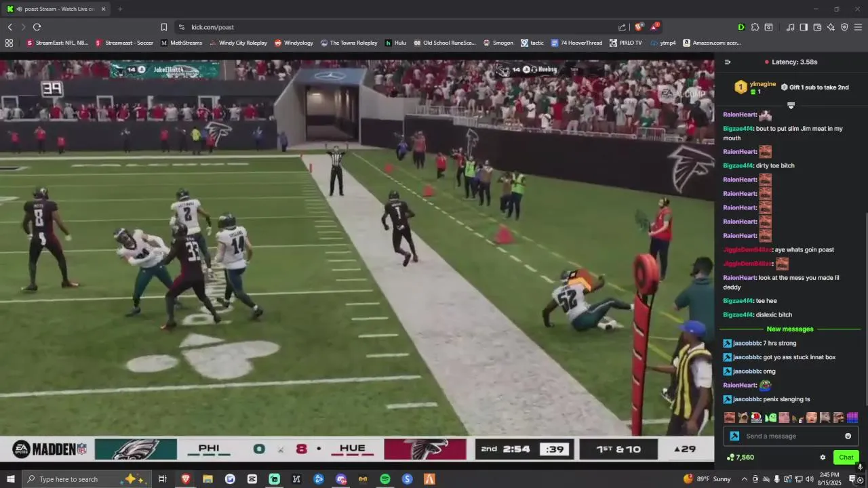Viewport: 868px width, 488px height.
Task: Go back to the previous page
Action: 9,27
